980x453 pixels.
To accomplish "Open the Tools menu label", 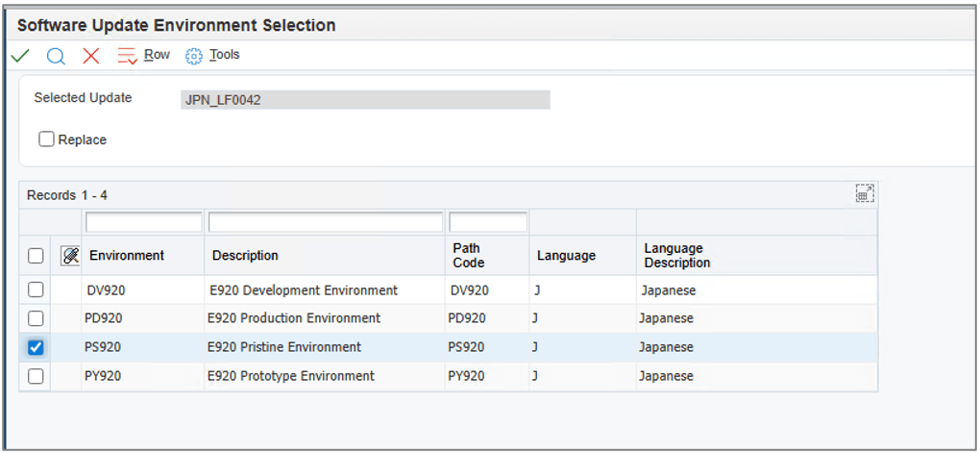I will click(225, 55).
